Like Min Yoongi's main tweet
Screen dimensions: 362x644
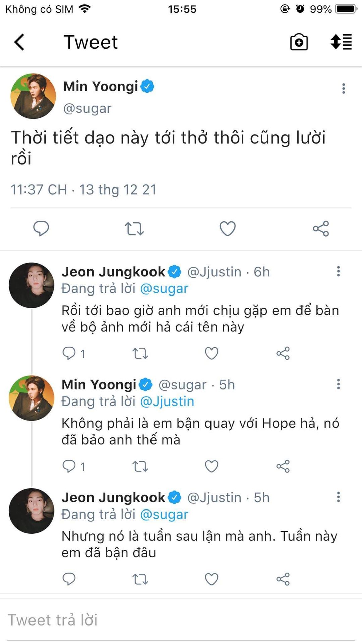click(x=227, y=229)
